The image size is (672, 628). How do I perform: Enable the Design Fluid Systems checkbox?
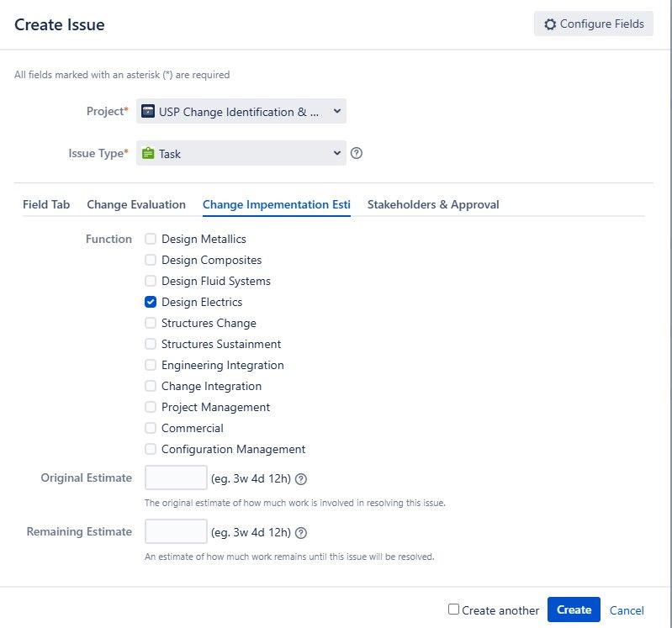click(151, 281)
